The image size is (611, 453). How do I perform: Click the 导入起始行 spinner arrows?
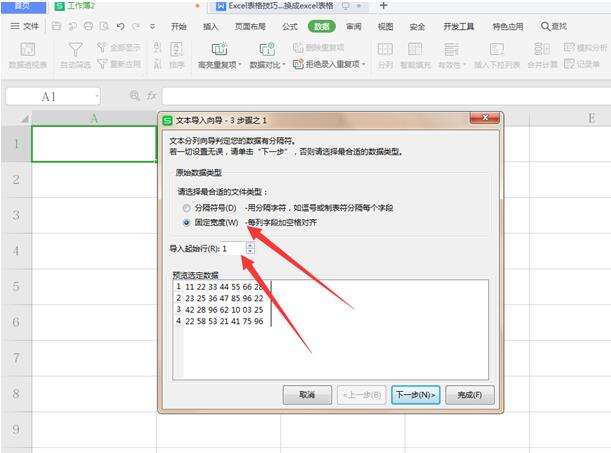(251, 248)
